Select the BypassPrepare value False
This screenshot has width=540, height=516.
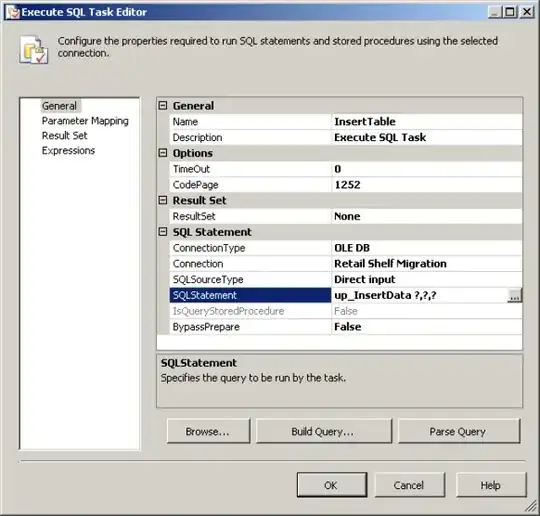click(426, 327)
